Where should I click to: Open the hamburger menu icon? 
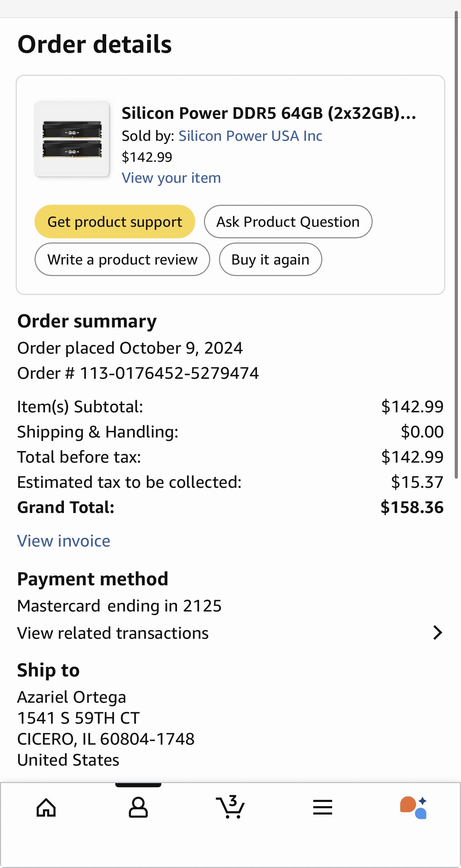pos(322,808)
